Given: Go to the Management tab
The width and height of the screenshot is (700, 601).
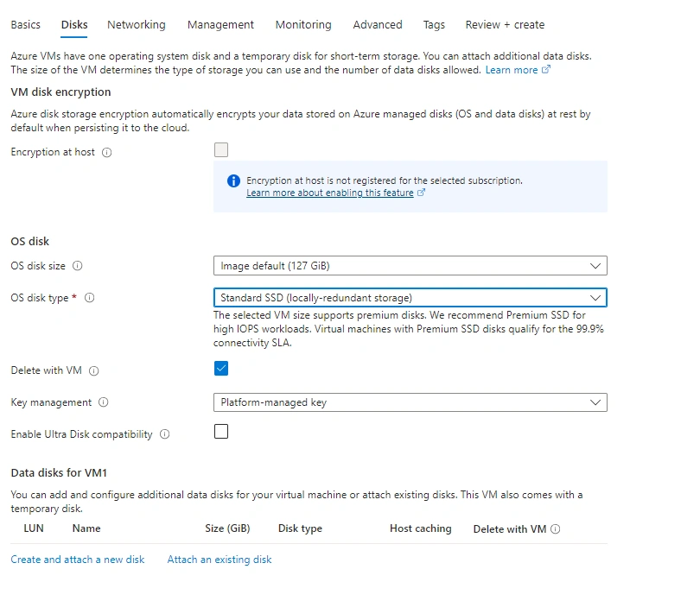Looking at the screenshot, I should (220, 24).
